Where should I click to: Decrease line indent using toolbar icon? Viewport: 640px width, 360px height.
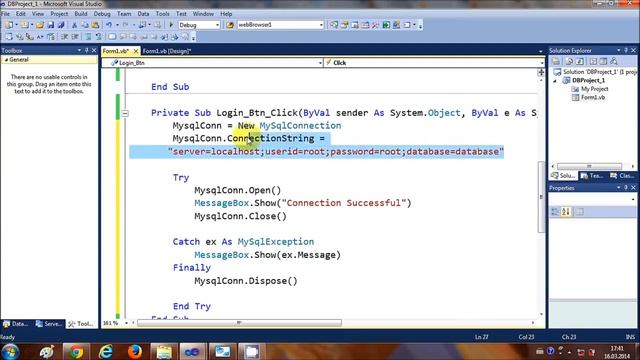point(64,37)
